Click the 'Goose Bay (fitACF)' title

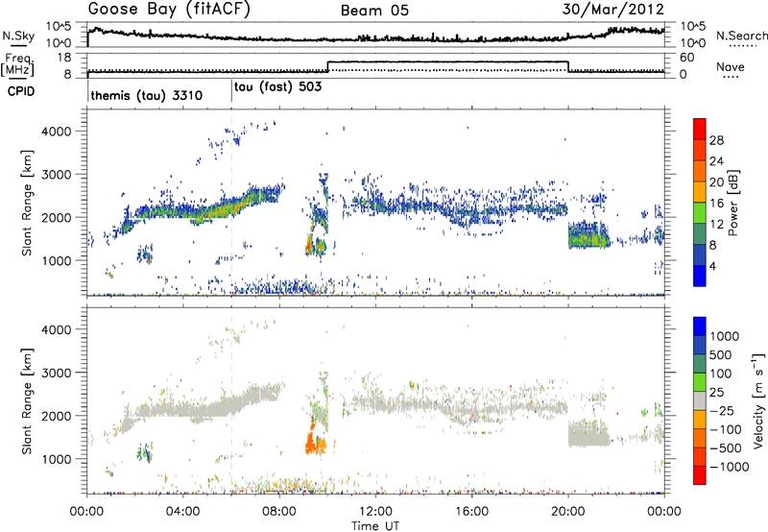pyautogui.click(x=169, y=10)
